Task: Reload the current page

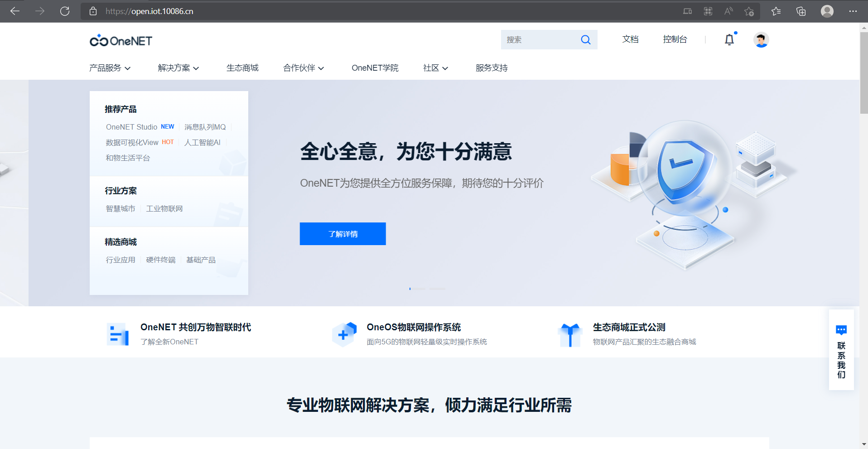Action: click(65, 11)
